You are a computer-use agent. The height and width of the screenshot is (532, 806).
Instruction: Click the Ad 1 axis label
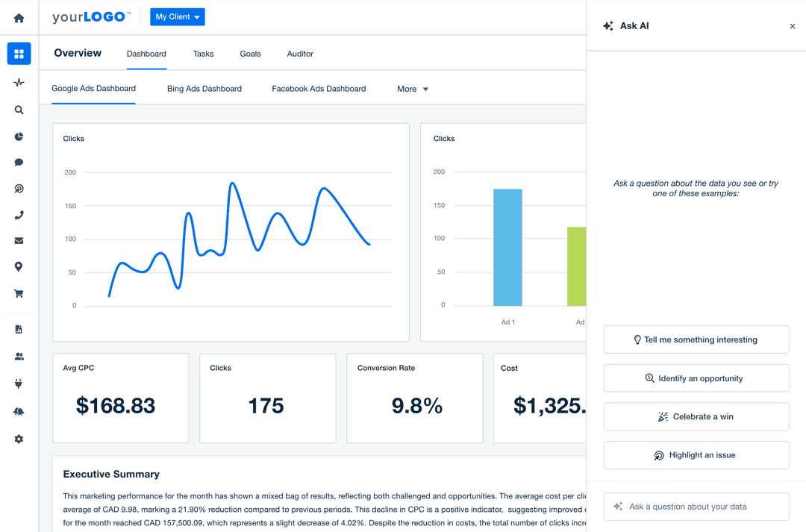[508, 322]
